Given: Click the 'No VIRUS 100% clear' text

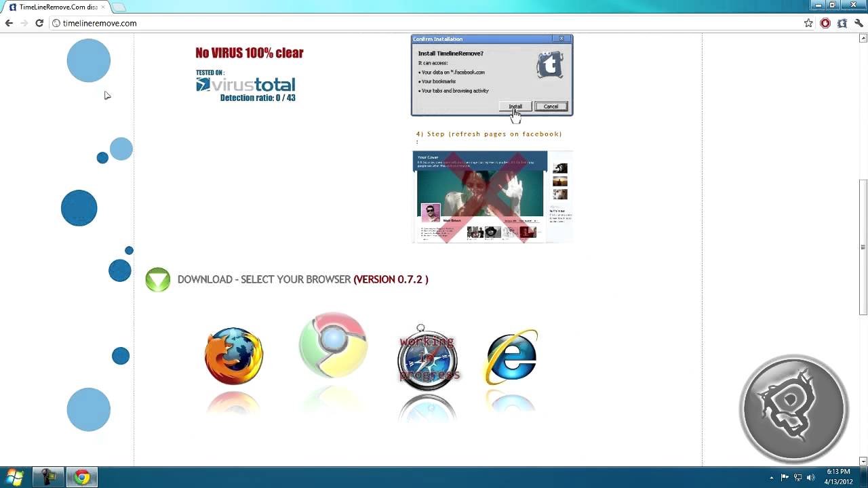Looking at the screenshot, I should click(x=250, y=53).
